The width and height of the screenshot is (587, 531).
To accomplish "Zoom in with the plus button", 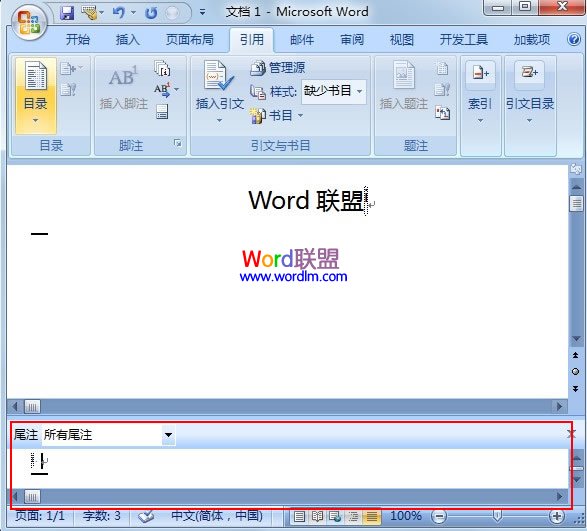I will pyautogui.click(x=556, y=517).
